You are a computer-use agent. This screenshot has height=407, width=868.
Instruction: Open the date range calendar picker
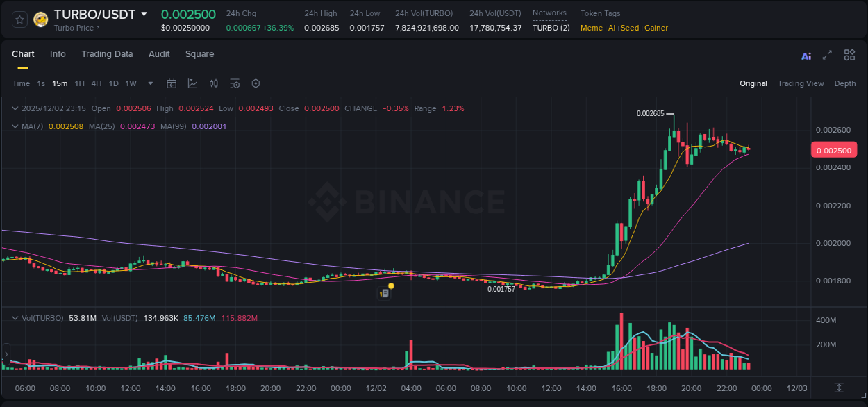(172, 83)
